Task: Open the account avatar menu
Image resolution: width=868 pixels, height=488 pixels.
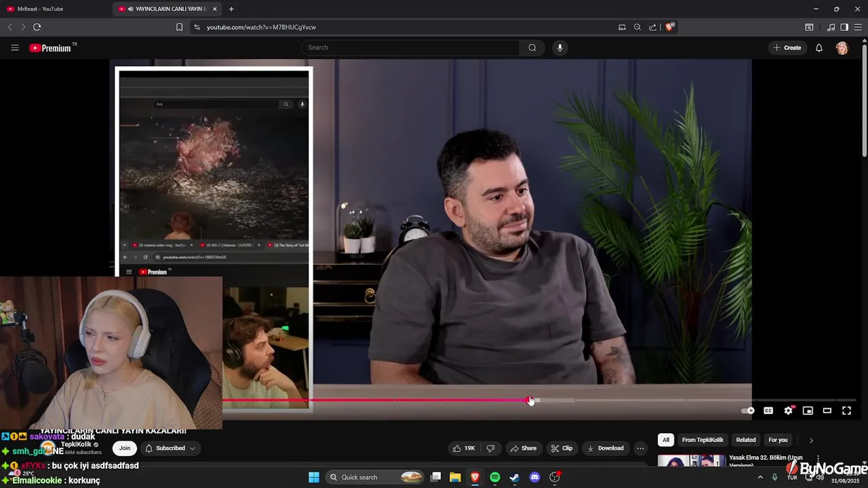Action: click(x=842, y=47)
